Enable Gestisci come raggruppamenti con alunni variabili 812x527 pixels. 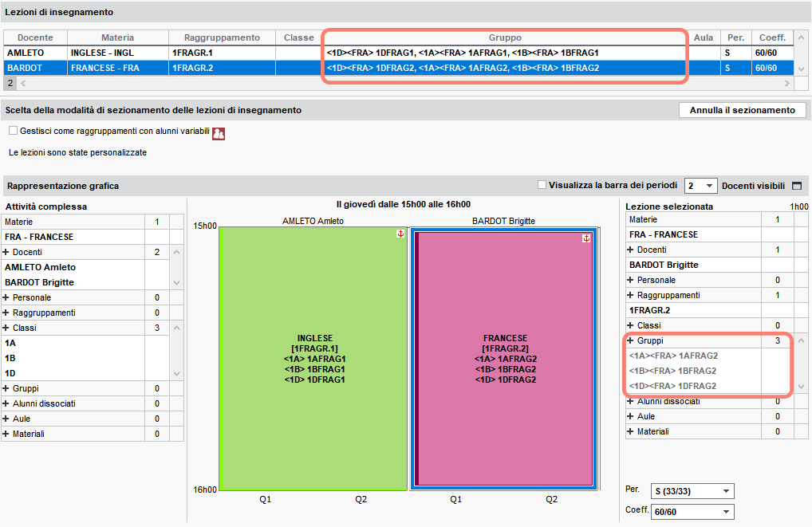click(13, 131)
